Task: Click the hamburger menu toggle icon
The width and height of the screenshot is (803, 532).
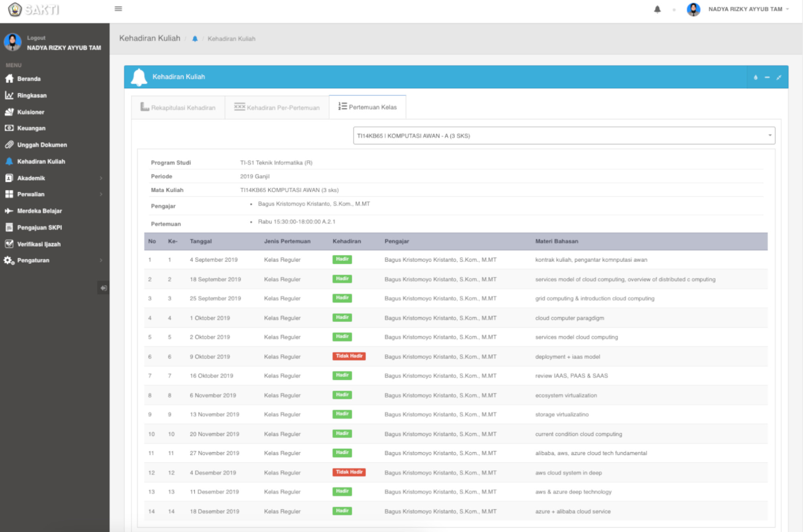Action: click(118, 8)
